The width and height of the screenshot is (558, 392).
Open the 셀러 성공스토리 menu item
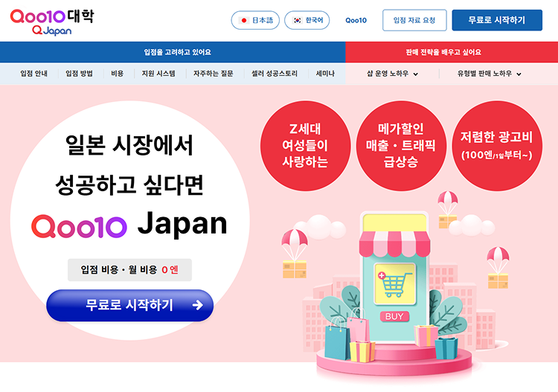click(275, 74)
